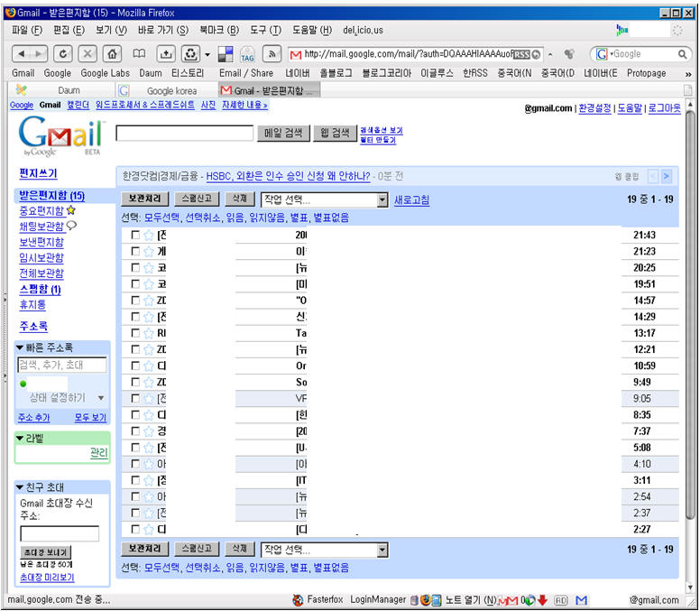Click the new tab page icon at tab bar end
This screenshot has width=700, height=611.
click(688, 90)
